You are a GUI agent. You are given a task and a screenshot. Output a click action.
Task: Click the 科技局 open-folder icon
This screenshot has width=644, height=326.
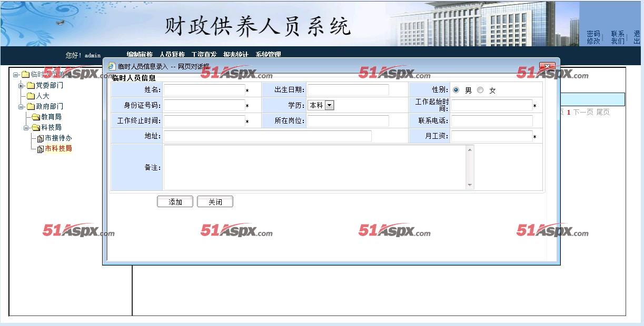coord(36,127)
